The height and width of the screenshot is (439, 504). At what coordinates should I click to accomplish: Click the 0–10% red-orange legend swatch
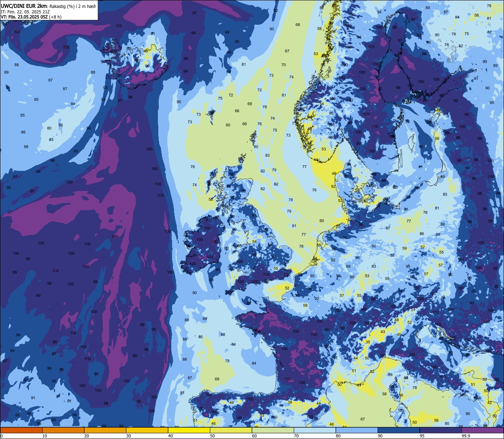(x=21, y=430)
